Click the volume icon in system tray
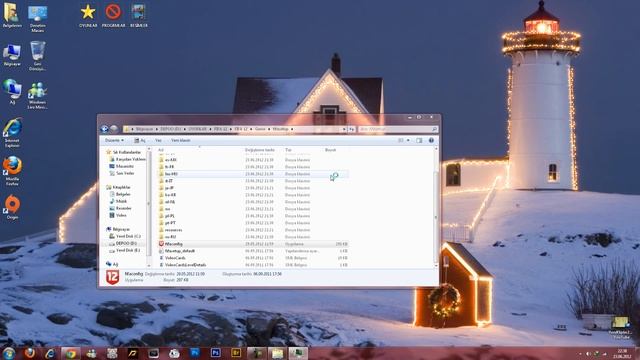The width and height of the screenshot is (640, 360). click(588, 354)
